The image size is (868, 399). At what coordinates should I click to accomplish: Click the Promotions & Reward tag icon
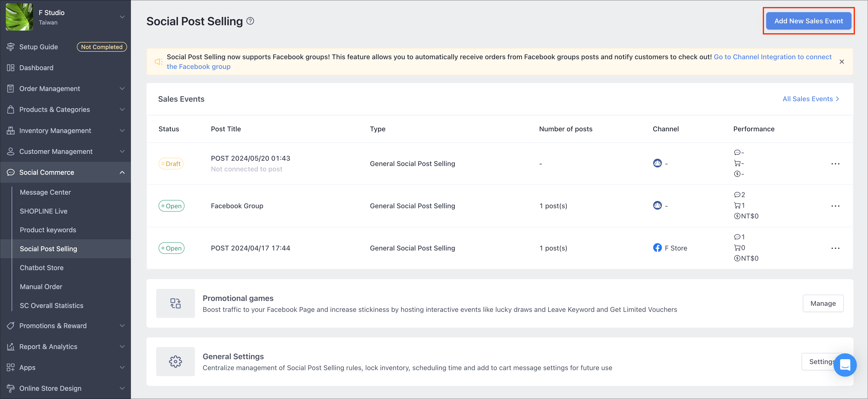[11, 326]
